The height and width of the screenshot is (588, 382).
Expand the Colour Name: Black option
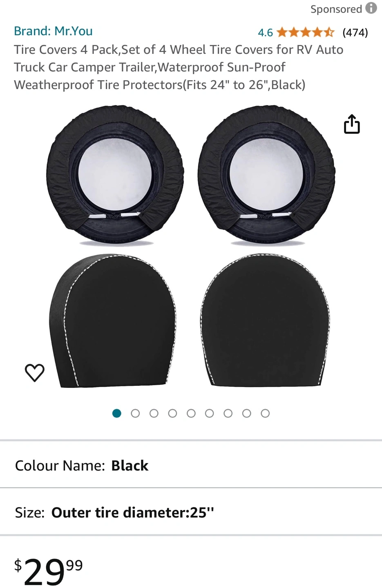tap(191, 465)
